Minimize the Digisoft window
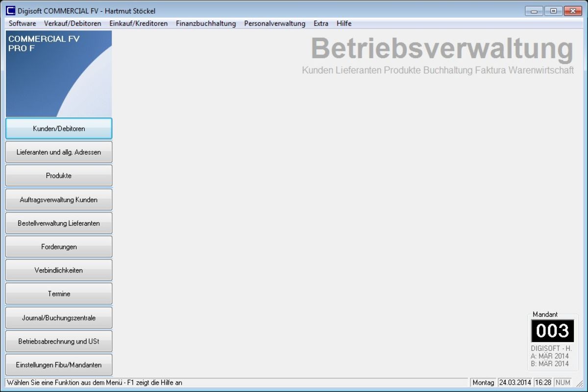 pos(535,11)
